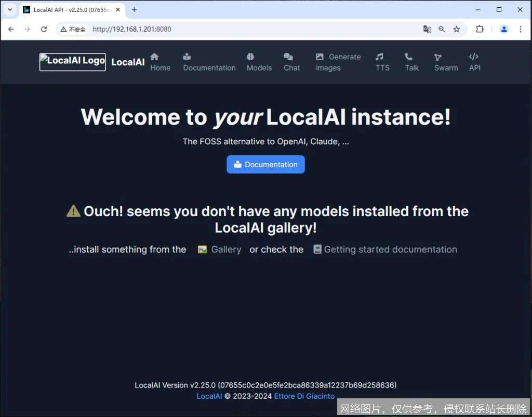The height and width of the screenshot is (417, 532).
Task: Open the Models page
Action: [x=259, y=62]
